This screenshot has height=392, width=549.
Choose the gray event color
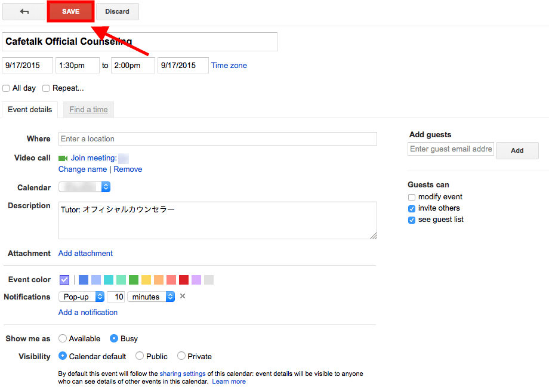[x=209, y=280]
